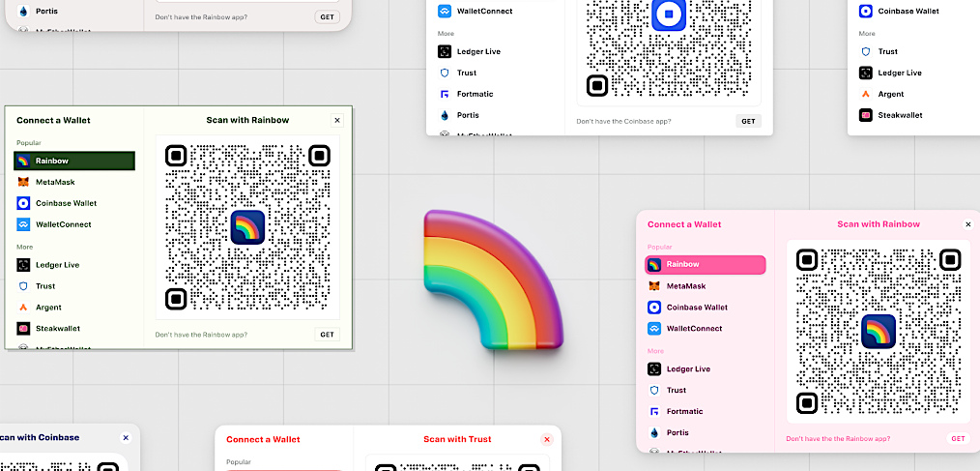Click 'Don't have the Rainbow app?' in green modal
This screenshot has width=980, height=471.
point(201,335)
